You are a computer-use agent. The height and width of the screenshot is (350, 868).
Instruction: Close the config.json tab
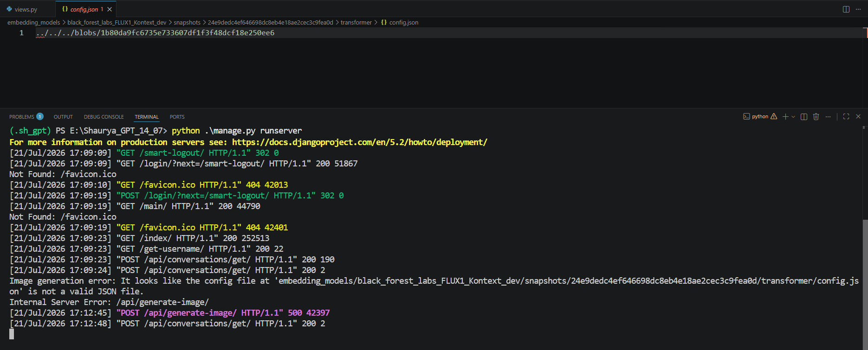[110, 9]
